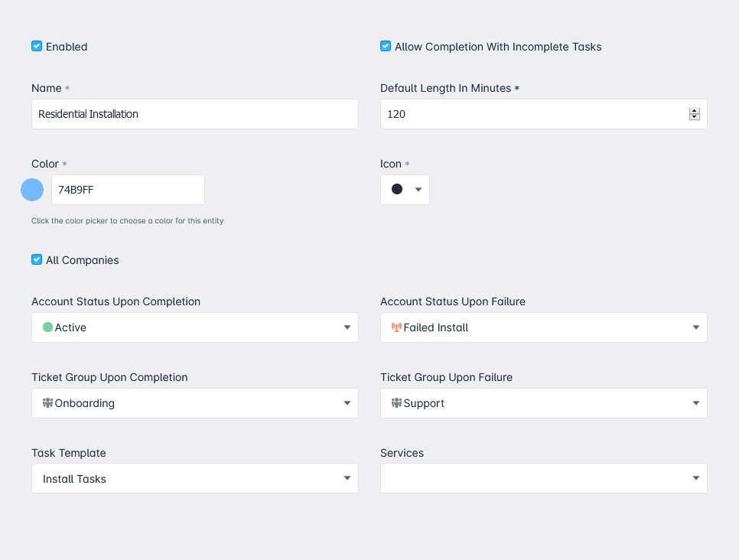
Task: Increase default length with stepper up arrow
Action: (694, 111)
